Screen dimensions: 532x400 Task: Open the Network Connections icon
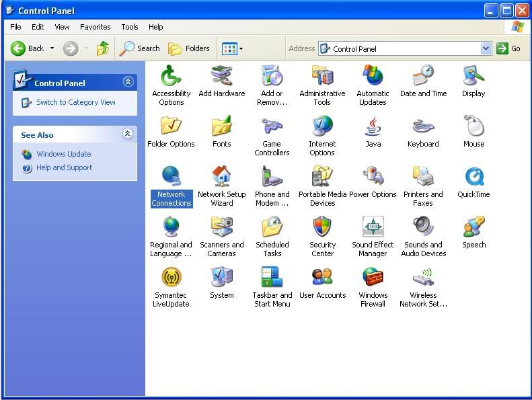[171, 177]
